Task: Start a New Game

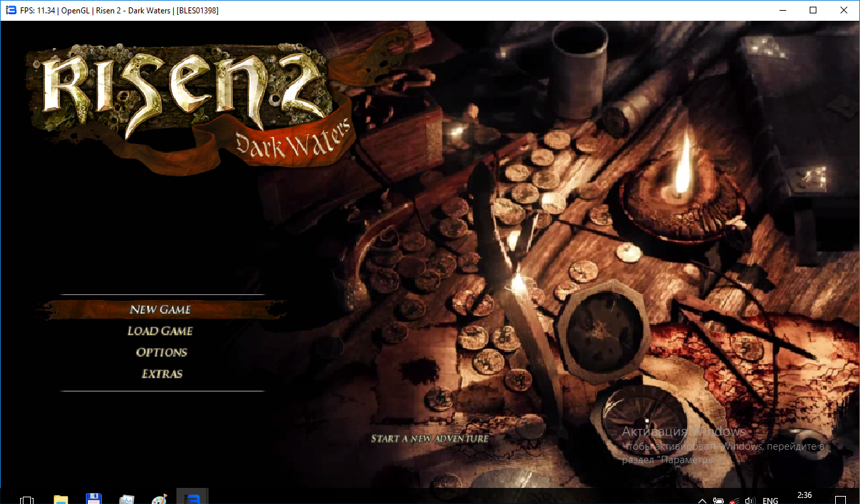Action: click(160, 310)
